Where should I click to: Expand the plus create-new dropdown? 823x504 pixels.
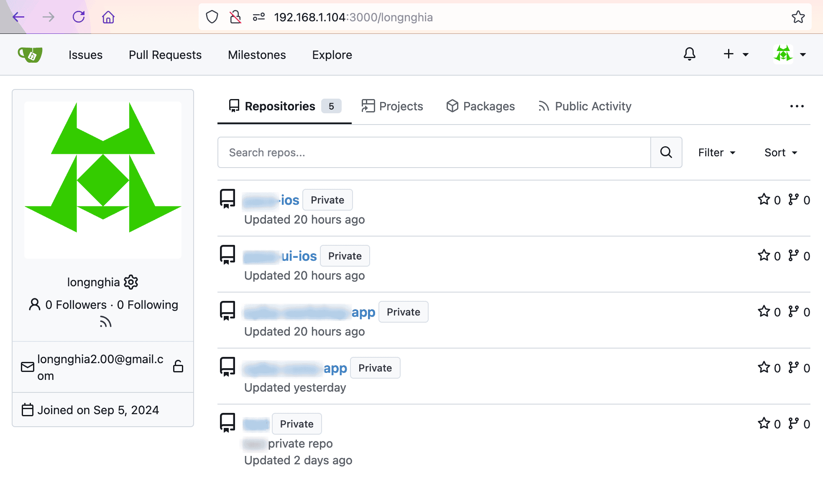click(x=736, y=54)
